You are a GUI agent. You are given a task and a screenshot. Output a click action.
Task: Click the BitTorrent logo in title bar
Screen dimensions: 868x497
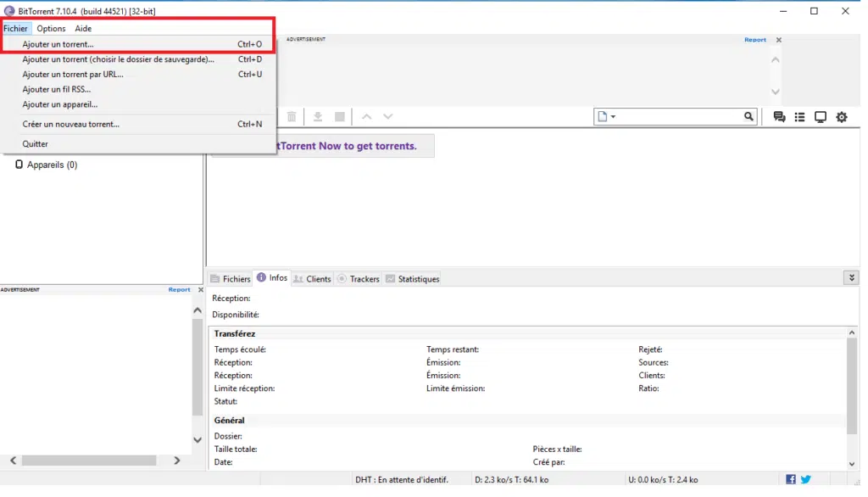point(8,11)
